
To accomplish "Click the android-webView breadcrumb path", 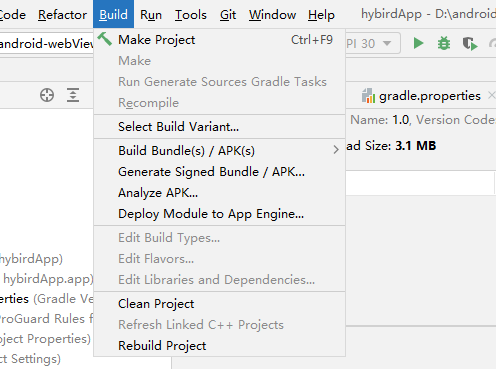I will [x=47, y=44].
